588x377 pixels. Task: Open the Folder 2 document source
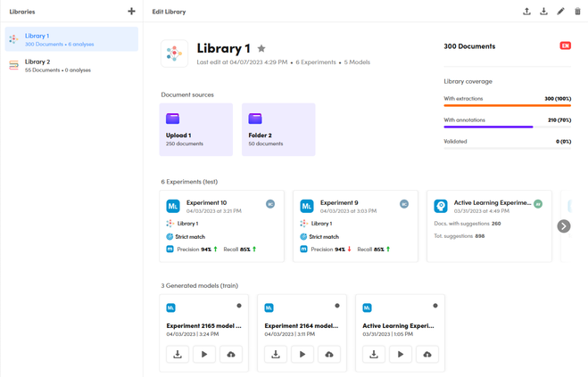tap(277, 129)
